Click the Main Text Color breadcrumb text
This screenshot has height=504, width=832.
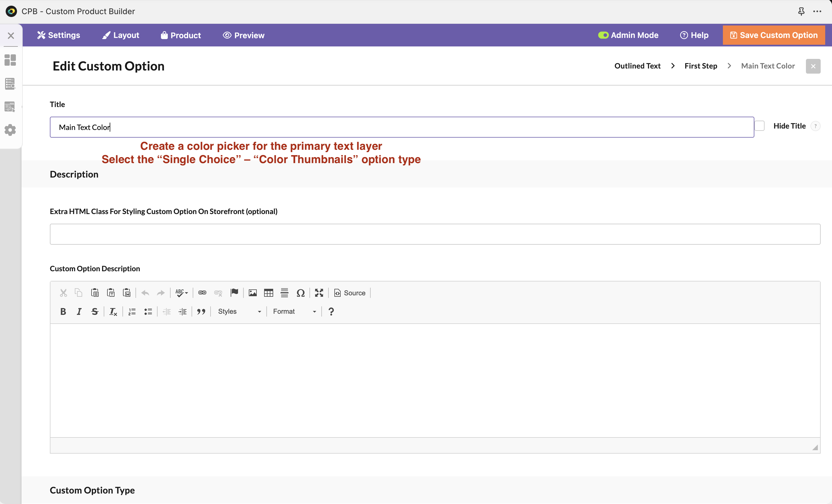pyautogui.click(x=768, y=66)
